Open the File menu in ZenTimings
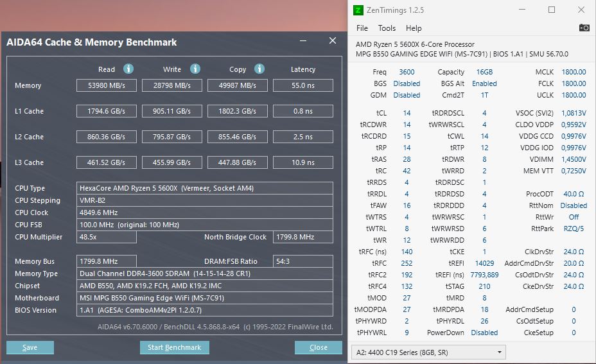596x364 pixels. tap(362, 28)
